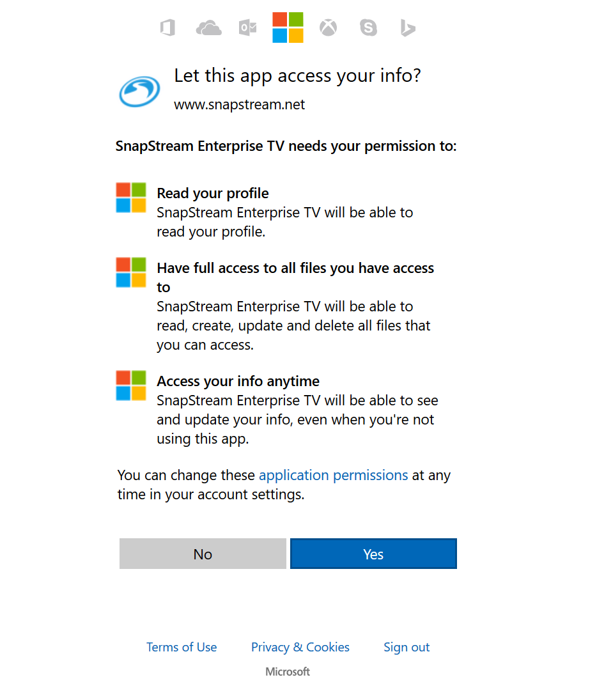This screenshot has height=700, width=597.
Task: Click the SnapStream blue swirl logo
Action: (139, 91)
